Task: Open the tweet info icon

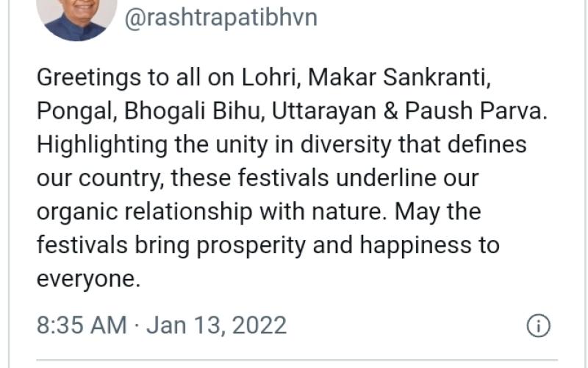Action: 538,325
